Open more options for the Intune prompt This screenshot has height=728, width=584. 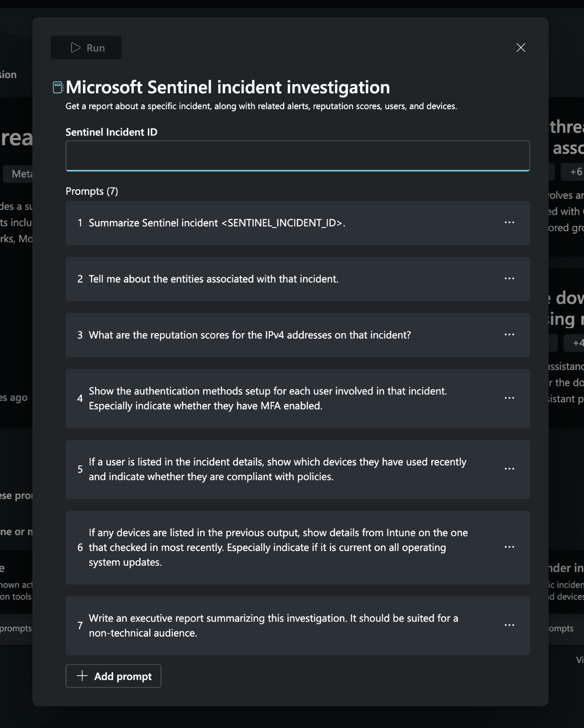point(509,547)
